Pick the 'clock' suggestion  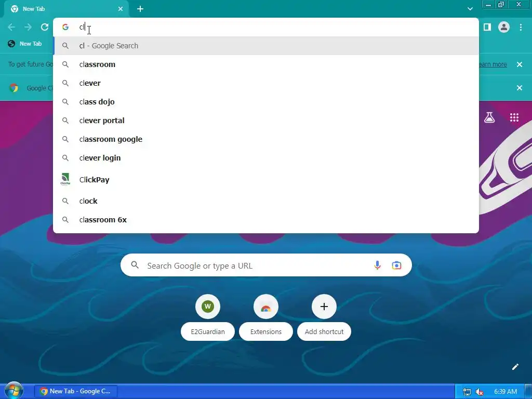pyautogui.click(x=266, y=201)
